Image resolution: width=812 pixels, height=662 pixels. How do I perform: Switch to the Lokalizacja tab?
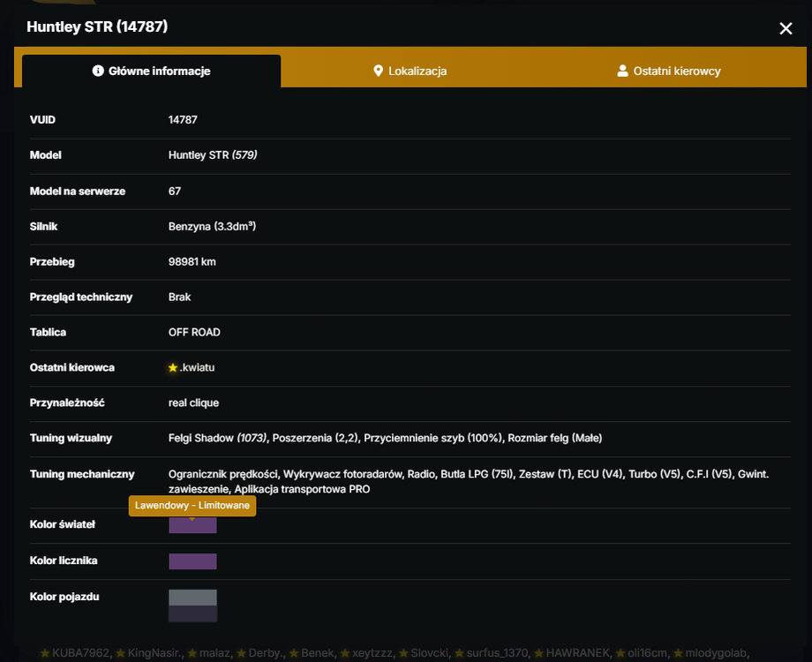tap(410, 71)
